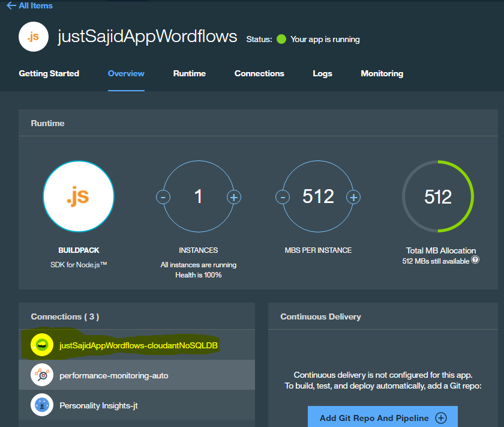This screenshot has height=427, width=504.
Task: Decrease MBs per instance
Action: pos(283,197)
